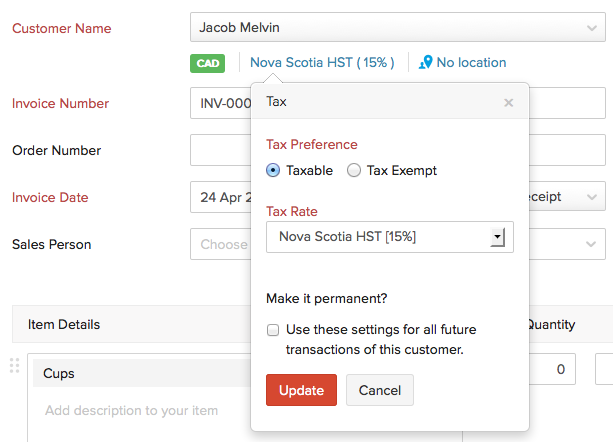Click the Invoice Date field
This screenshot has width=613, height=442.
219,197
